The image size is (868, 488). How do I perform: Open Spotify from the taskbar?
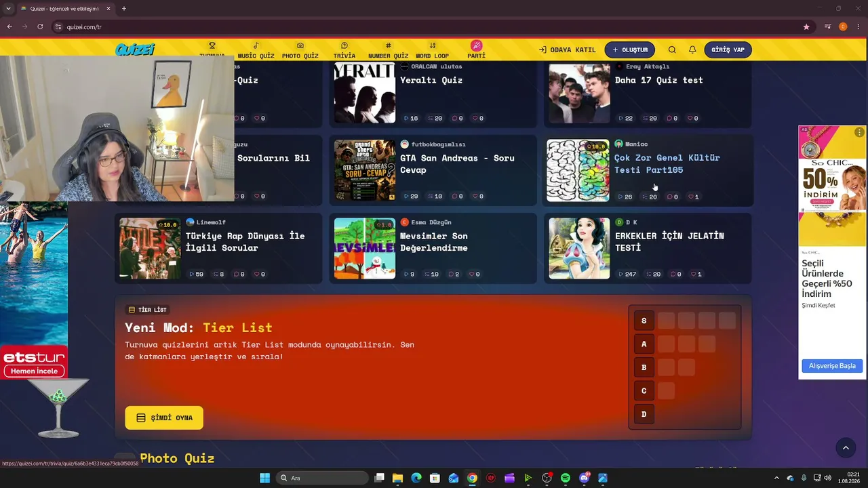click(566, 478)
